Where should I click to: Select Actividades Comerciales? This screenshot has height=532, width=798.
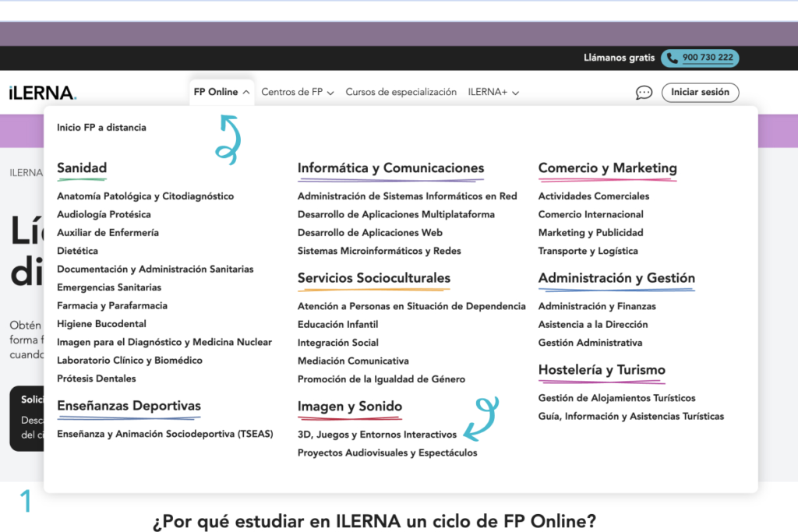pos(594,196)
